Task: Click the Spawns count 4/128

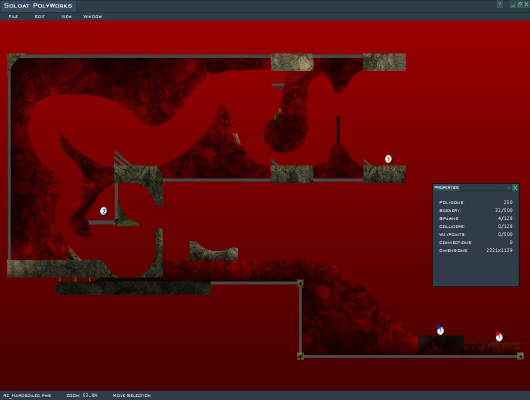Action: tap(505, 218)
